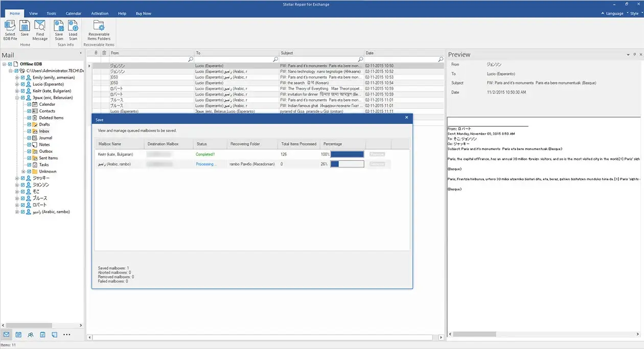644x349 pixels.
Task: Switch to the Calendar view icon
Action: click(18, 334)
